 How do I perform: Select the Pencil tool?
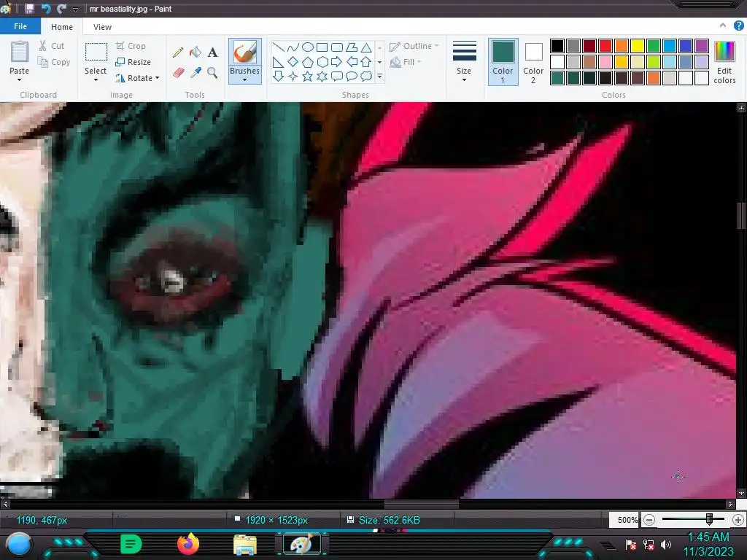click(x=178, y=52)
